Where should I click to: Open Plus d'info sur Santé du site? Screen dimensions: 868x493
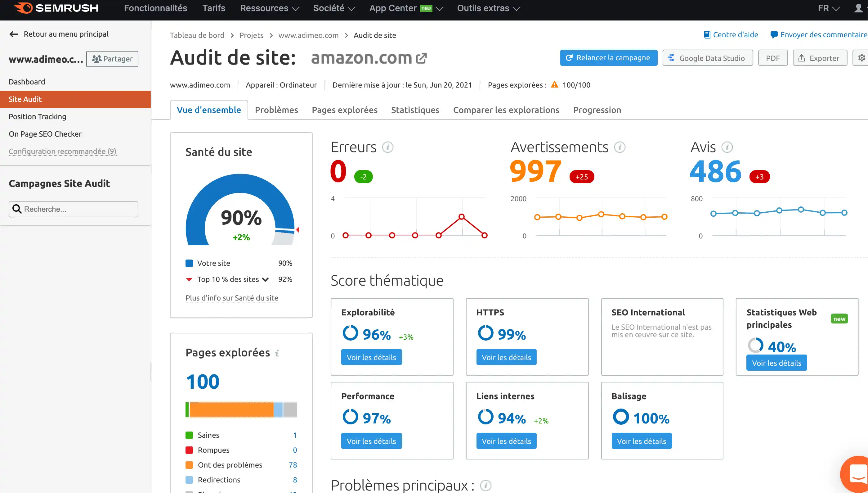(x=232, y=298)
